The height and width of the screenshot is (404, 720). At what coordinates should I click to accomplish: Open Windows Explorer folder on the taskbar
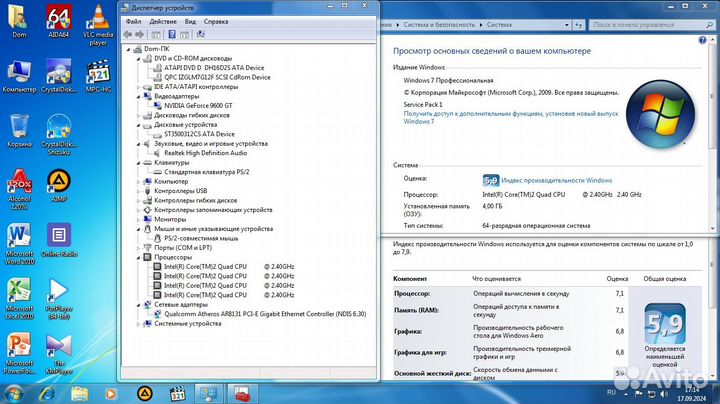coord(79,394)
